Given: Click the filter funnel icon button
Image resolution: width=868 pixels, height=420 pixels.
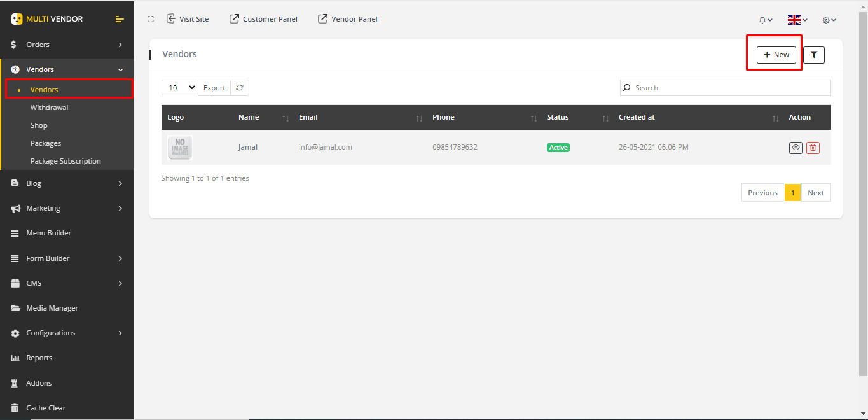Looking at the screenshot, I should click(813, 55).
